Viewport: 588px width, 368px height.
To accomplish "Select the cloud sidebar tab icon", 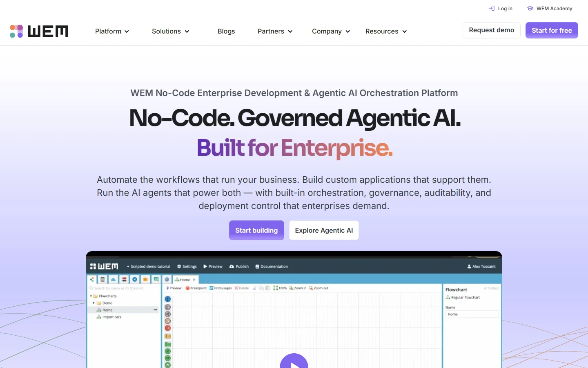I will pyautogui.click(x=113, y=279).
